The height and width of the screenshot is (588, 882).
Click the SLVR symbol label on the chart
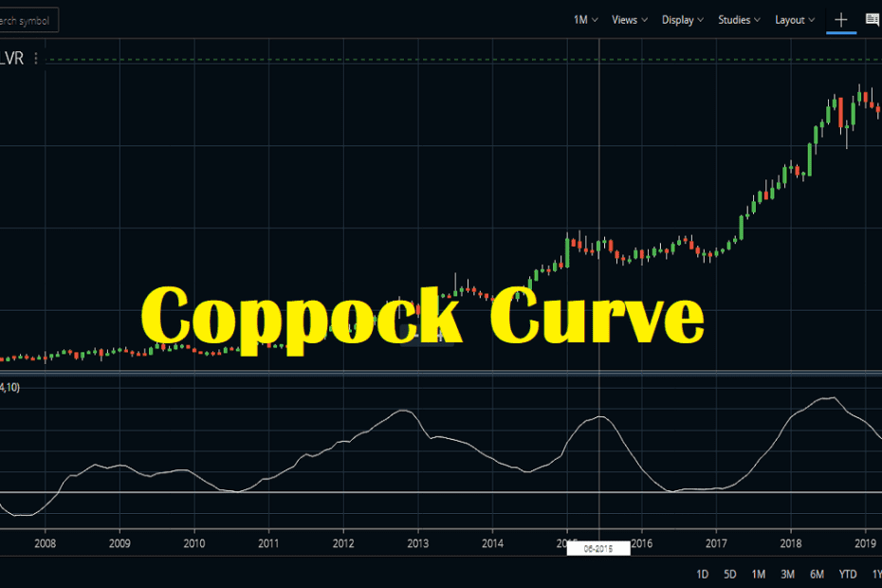14,57
